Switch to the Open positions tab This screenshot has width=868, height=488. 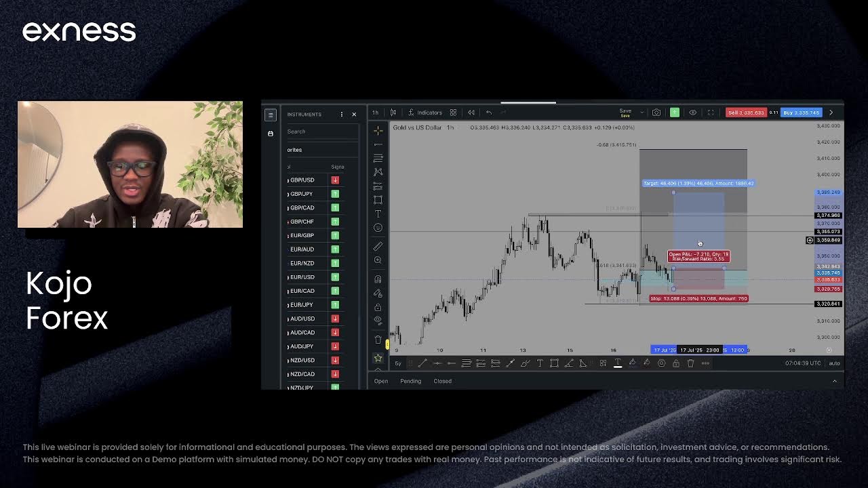click(x=381, y=381)
